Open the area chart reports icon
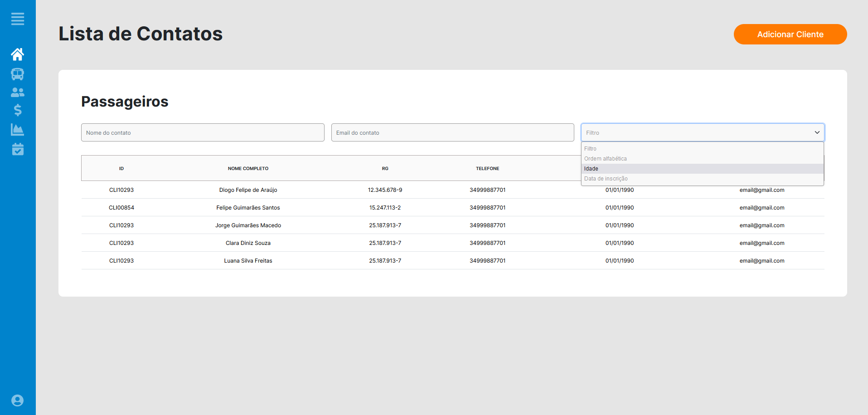Image resolution: width=868 pixels, height=415 pixels. (x=18, y=130)
